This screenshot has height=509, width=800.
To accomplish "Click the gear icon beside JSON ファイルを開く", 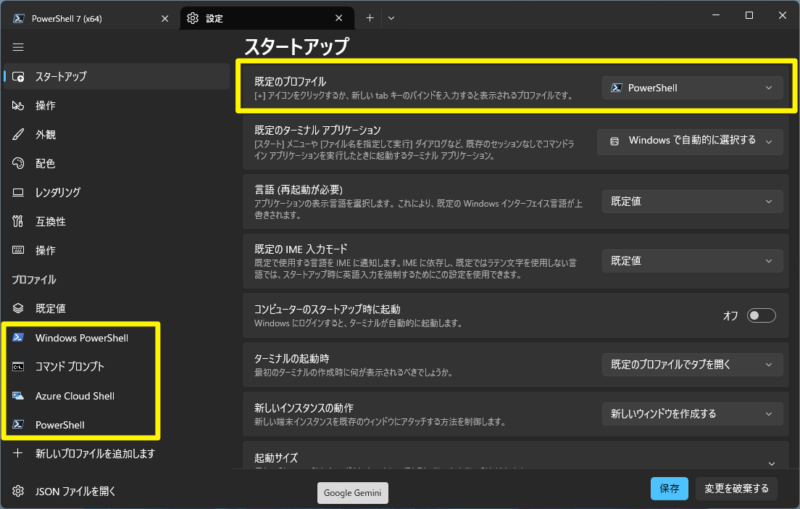I will (18, 491).
